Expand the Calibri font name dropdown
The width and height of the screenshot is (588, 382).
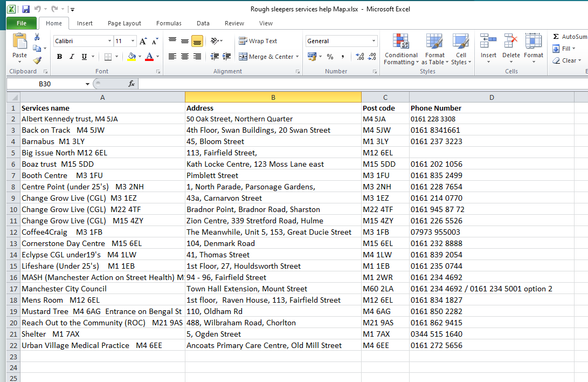(x=109, y=41)
